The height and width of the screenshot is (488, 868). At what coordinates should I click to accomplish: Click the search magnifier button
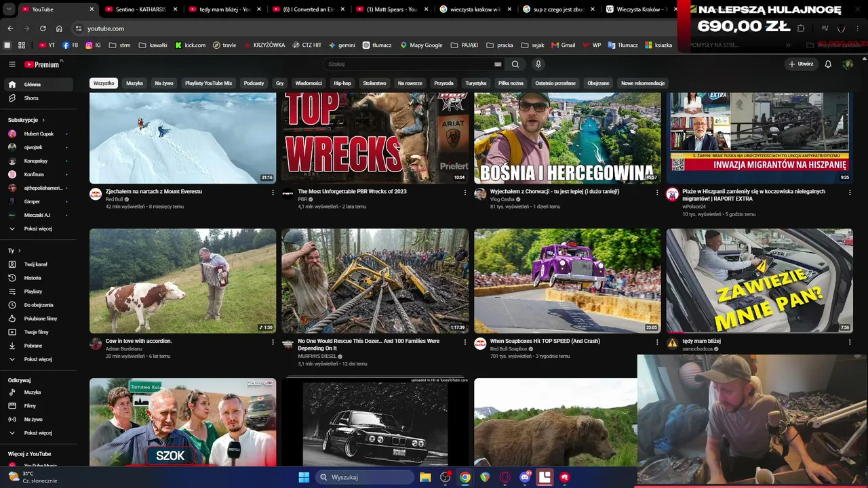point(515,64)
